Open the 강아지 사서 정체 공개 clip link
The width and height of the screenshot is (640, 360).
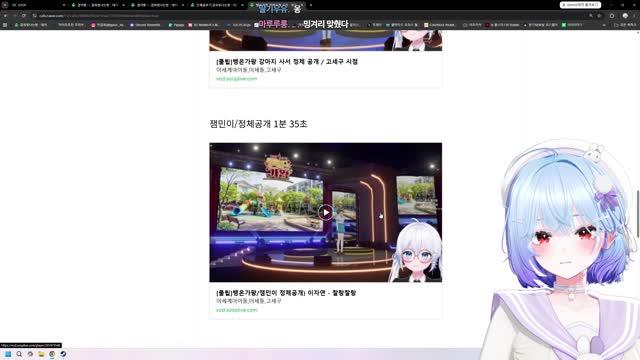coord(287,62)
